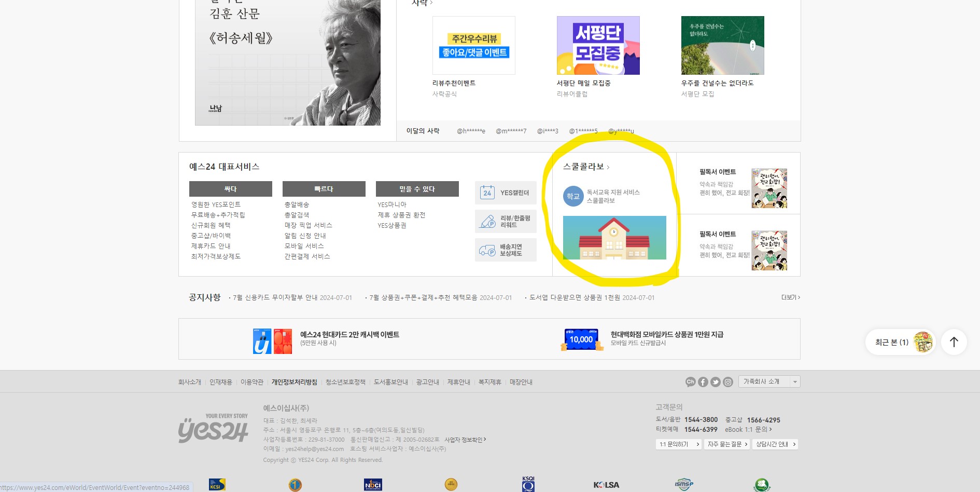Click the scroll-to-top arrow button

tap(954, 342)
